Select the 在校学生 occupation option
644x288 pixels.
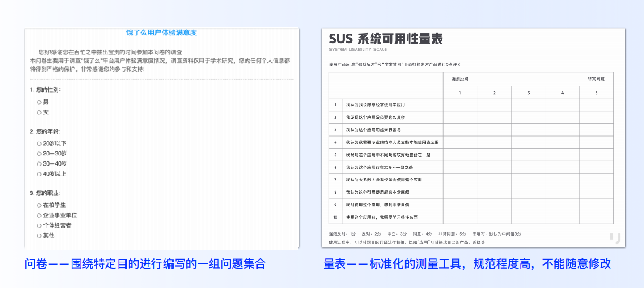[x=39, y=205]
